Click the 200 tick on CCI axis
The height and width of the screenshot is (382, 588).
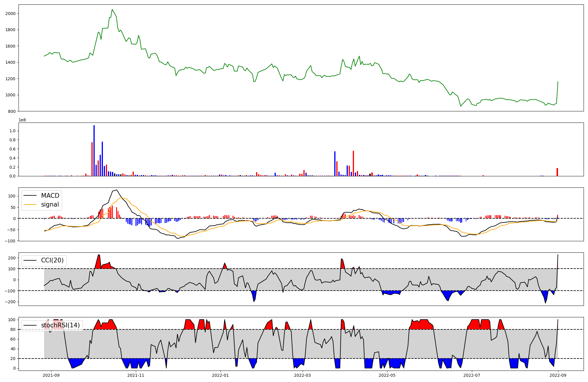pos(12,258)
